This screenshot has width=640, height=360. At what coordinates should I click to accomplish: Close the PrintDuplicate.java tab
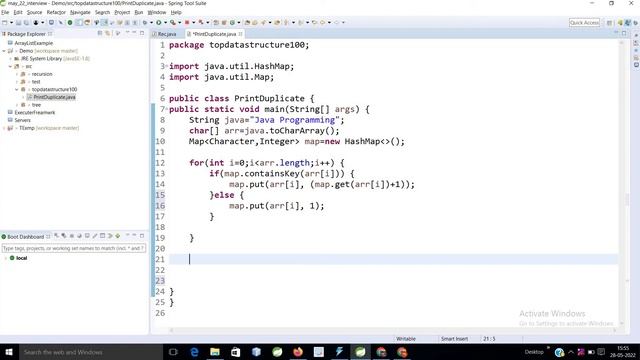click(240, 34)
